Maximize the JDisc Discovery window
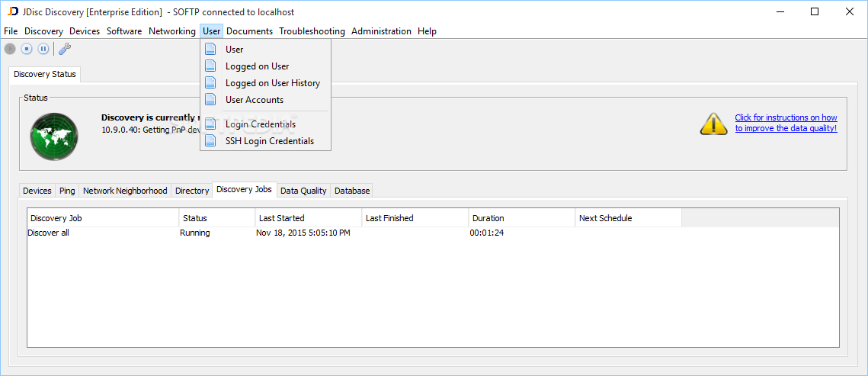Viewport: 868px width, 376px height. (815, 11)
